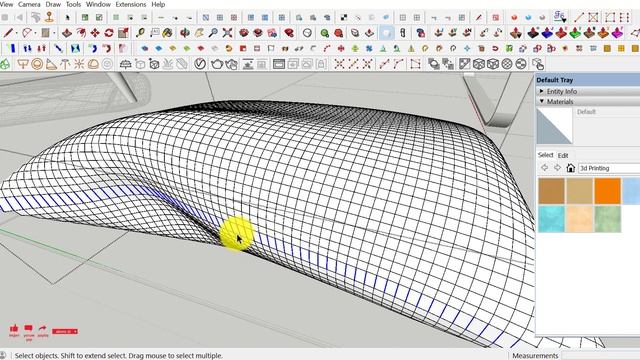This screenshot has width=640, height=360.
Task: Open the Extensions menu
Action: pyautogui.click(x=131, y=4)
